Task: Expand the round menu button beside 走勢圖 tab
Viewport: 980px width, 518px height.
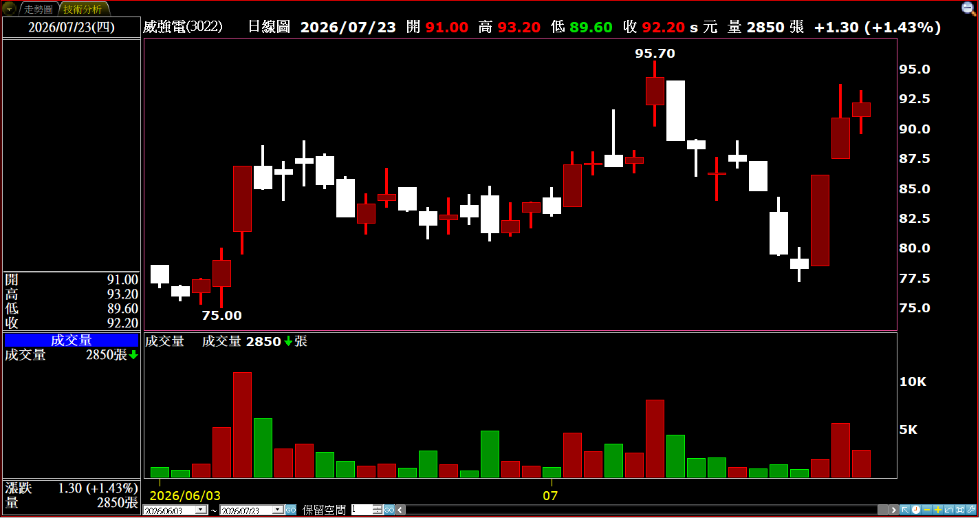Action: click(x=10, y=9)
